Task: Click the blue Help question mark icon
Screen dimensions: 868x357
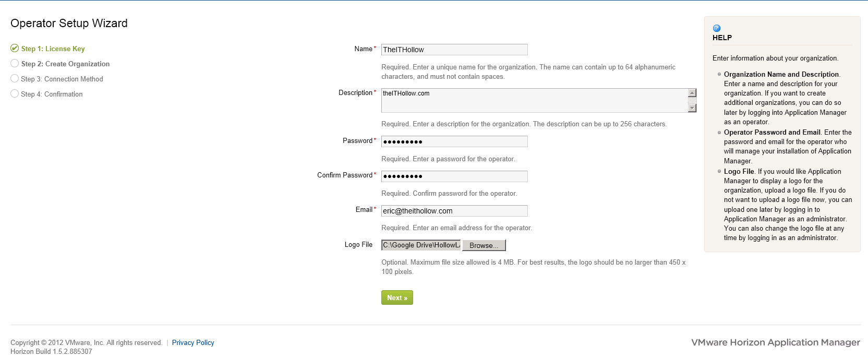Action: coord(717,28)
